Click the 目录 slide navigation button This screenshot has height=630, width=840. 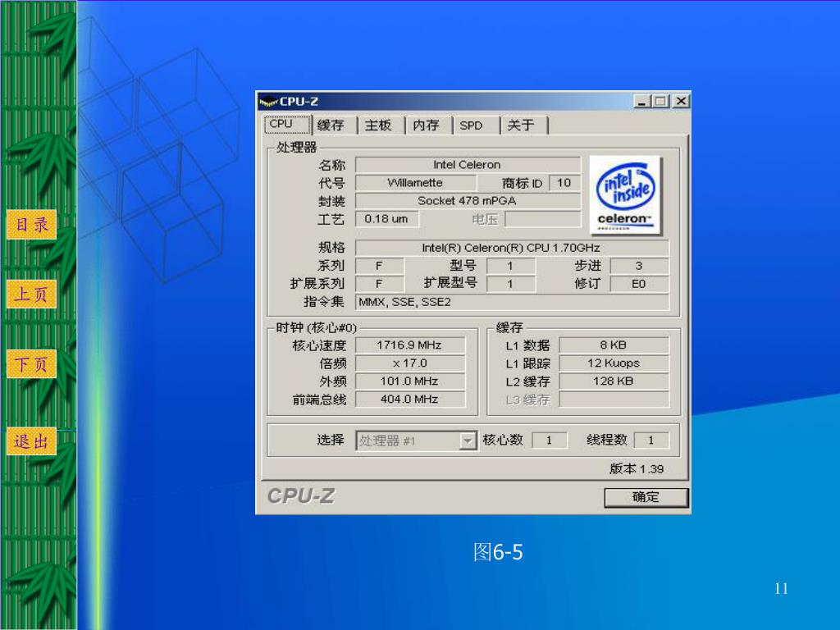[32, 225]
